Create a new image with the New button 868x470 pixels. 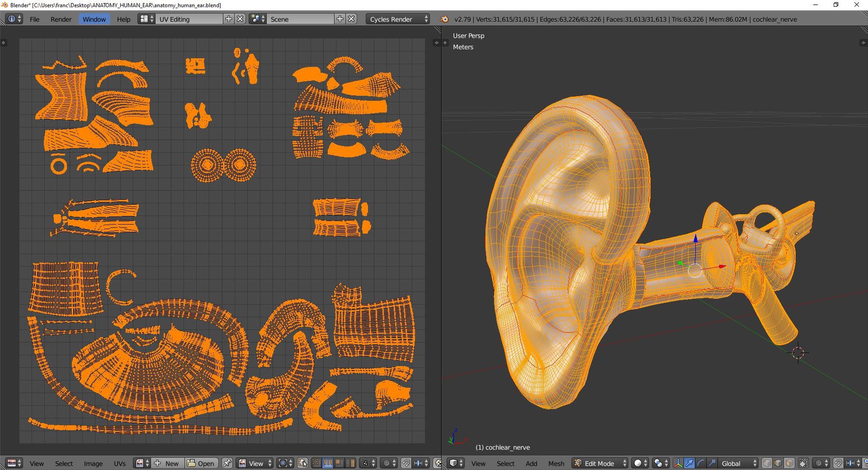pyautogui.click(x=167, y=463)
